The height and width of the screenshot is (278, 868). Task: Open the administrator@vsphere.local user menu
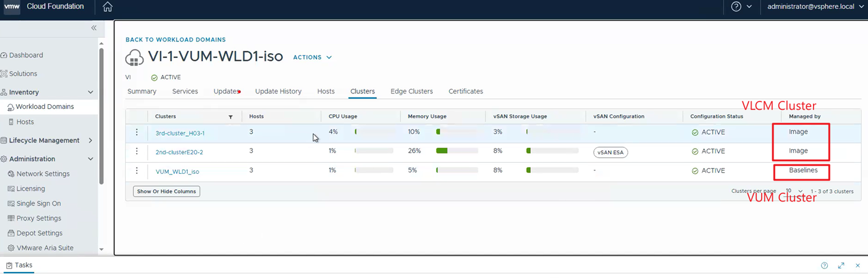tap(815, 7)
